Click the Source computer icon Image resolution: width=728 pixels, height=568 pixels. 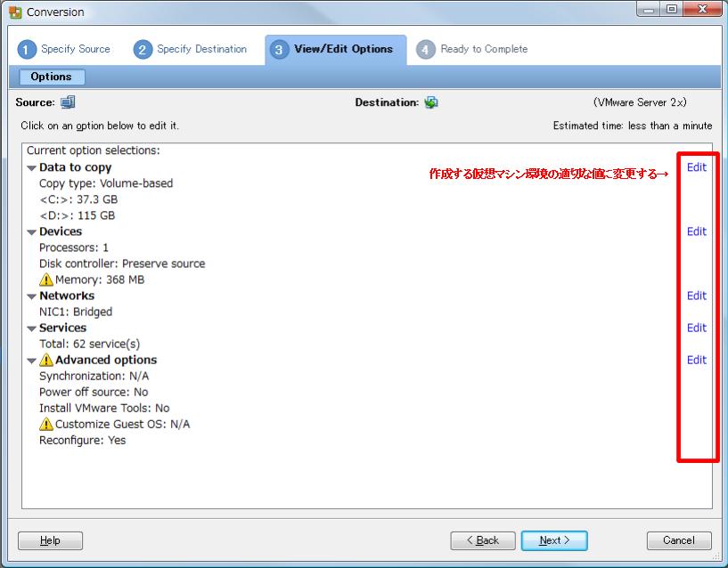[x=68, y=102]
